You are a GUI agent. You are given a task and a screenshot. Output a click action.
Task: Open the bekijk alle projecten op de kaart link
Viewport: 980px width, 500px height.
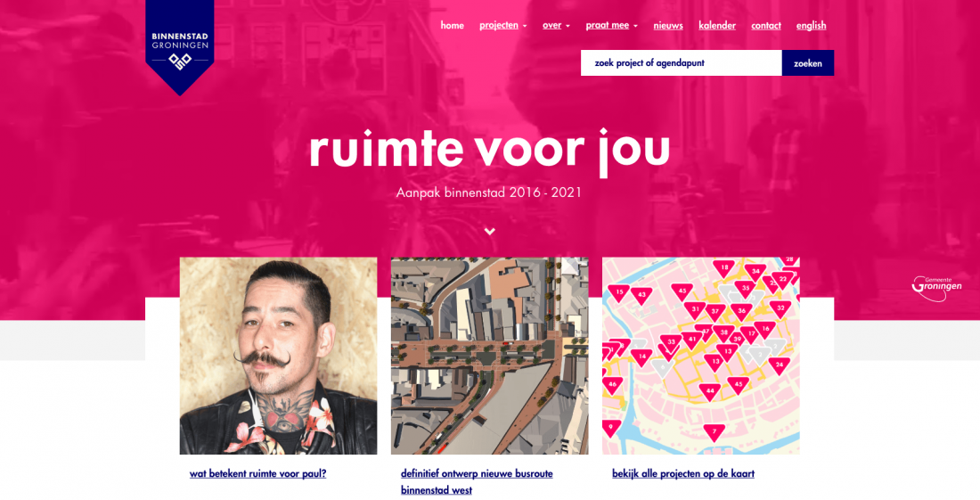[x=683, y=474]
